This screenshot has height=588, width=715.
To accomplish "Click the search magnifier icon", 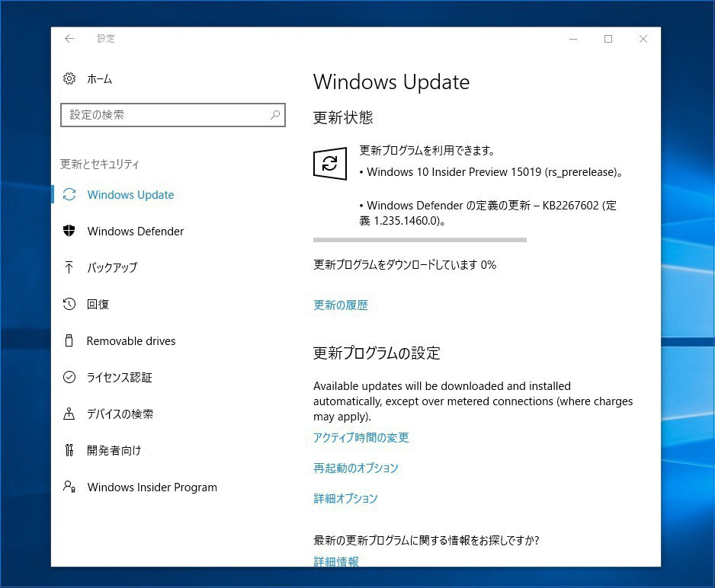I will pyautogui.click(x=275, y=115).
